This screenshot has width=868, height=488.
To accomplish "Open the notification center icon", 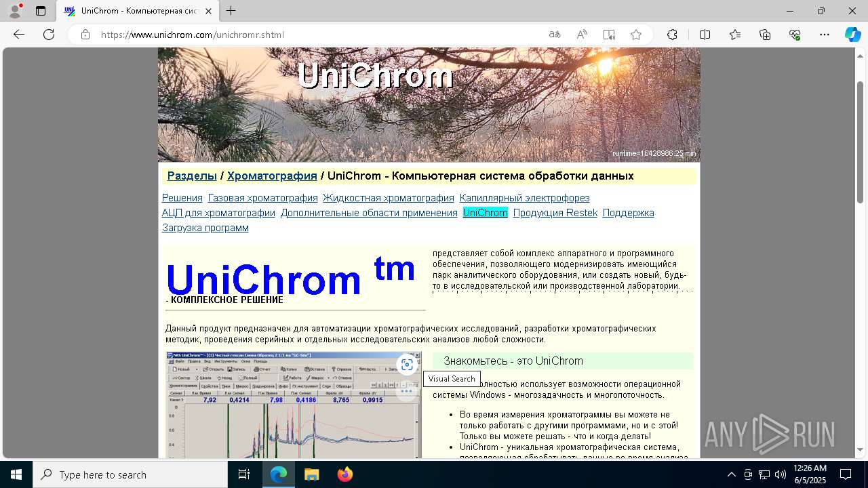I will point(846,474).
